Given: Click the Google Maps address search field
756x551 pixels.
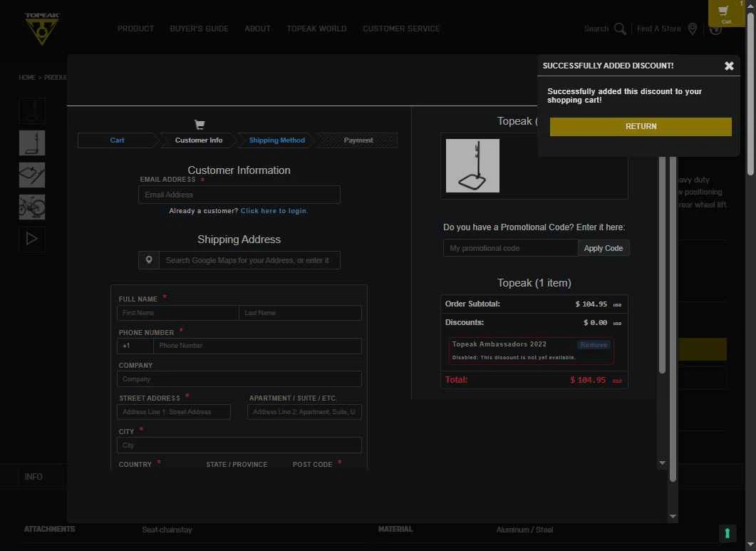Looking at the screenshot, I should tap(249, 260).
